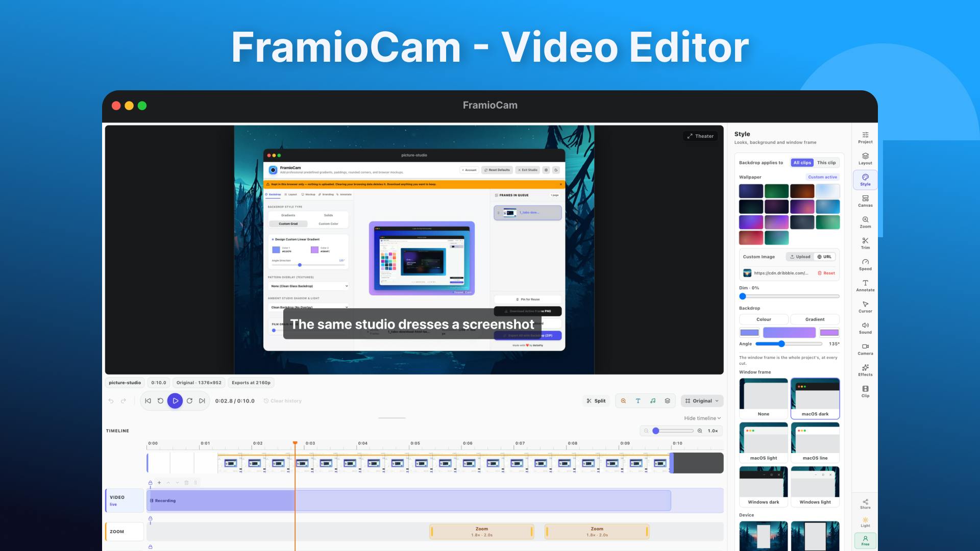
Task: Adjust the Dim slider
Action: [789, 296]
